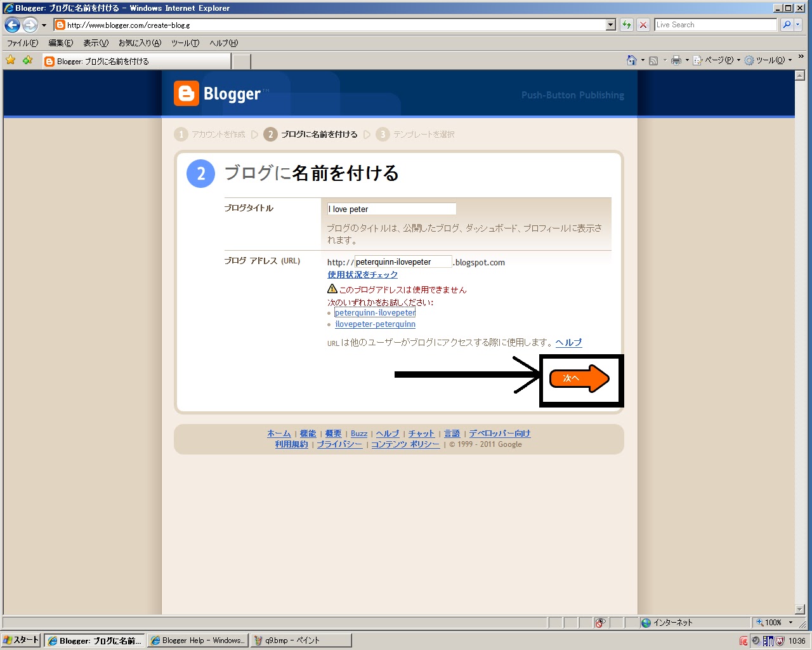The image size is (812, 650).
Task: Switch to Blogger Help taskbar window
Action: click(197, 640)
